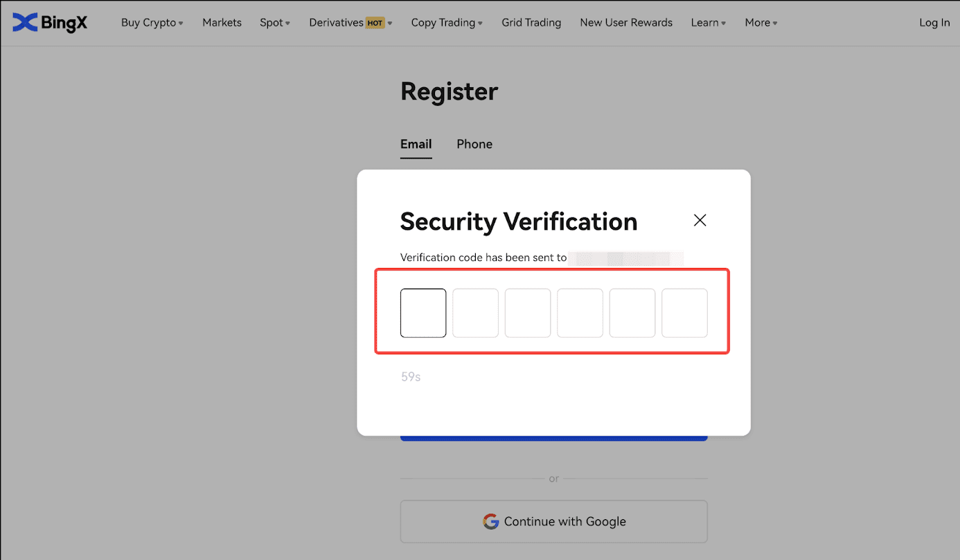Go to the Markets page
This screenshot has height=560, width=960.
pyautogui.click(x=222, y=23)
